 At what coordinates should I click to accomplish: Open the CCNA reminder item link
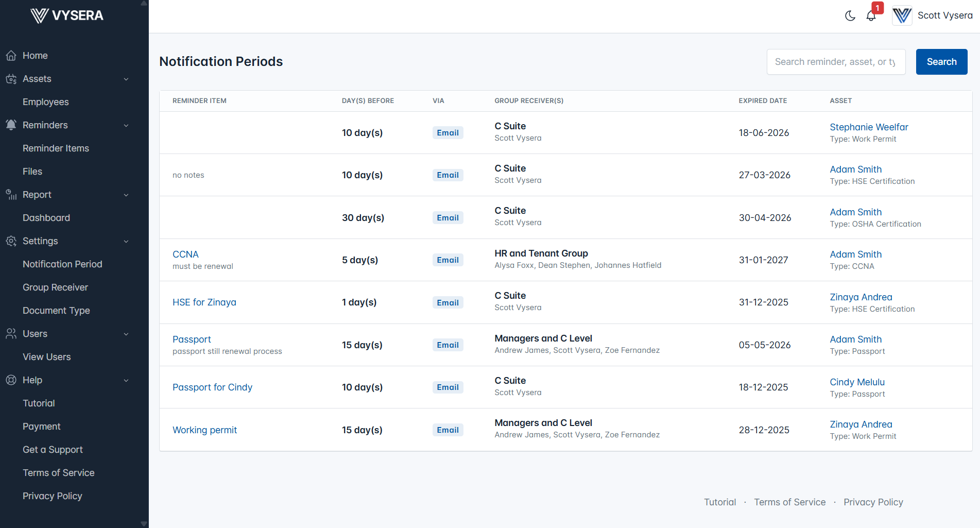[185, 254]
